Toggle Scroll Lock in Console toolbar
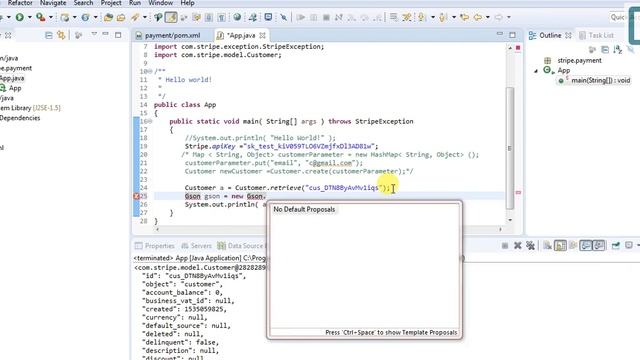Screen dimensions: 640x360 tap(560, 245)
